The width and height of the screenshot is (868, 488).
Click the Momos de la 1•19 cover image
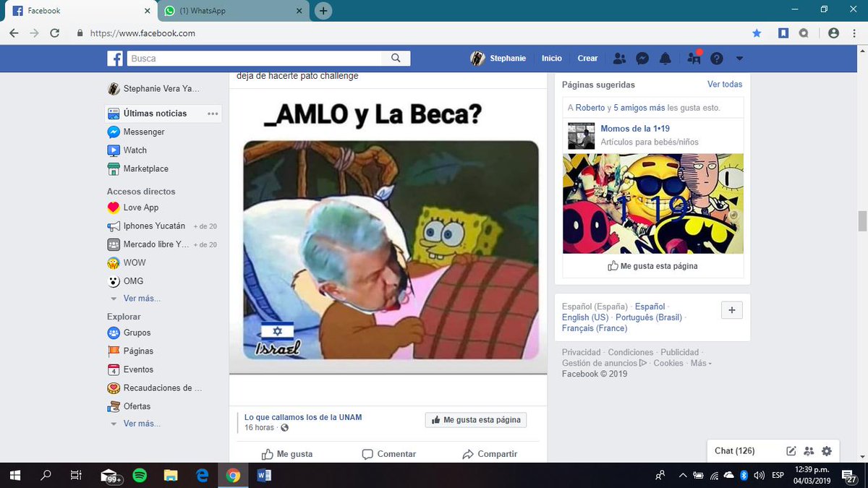[x=653, y=203]
